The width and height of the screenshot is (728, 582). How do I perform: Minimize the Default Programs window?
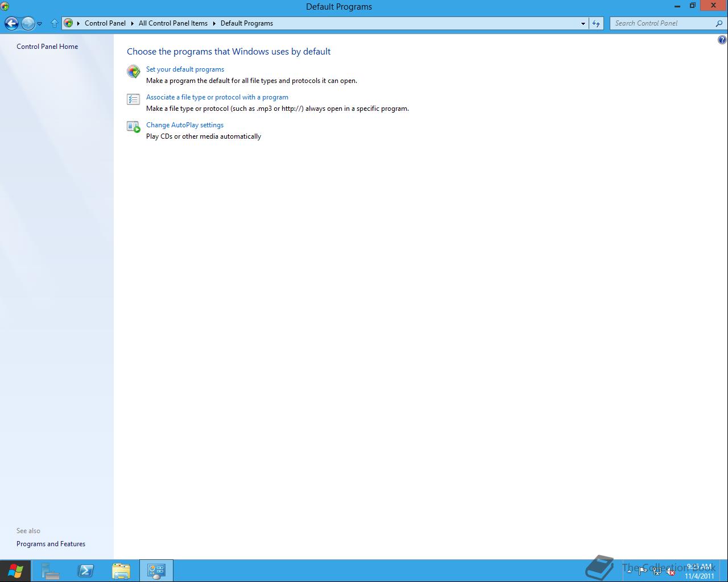[x=677, y=6]
